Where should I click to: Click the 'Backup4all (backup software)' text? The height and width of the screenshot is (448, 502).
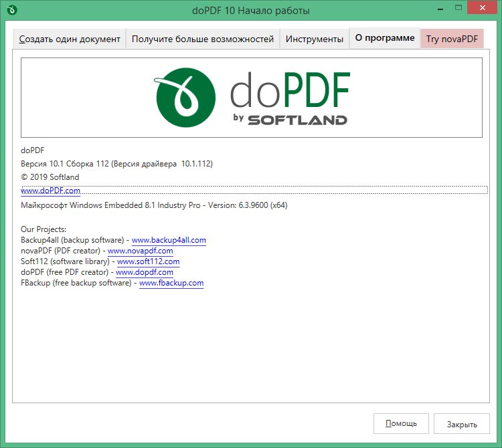72,240
